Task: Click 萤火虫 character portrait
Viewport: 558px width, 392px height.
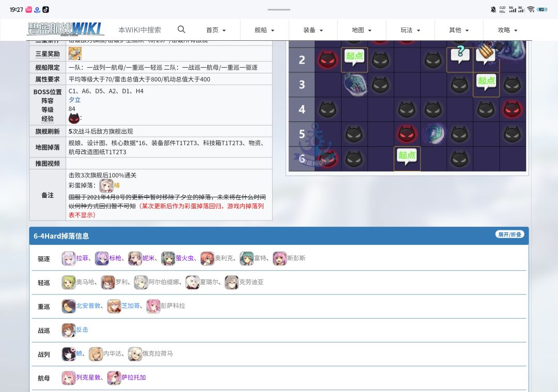Action: 168,259
